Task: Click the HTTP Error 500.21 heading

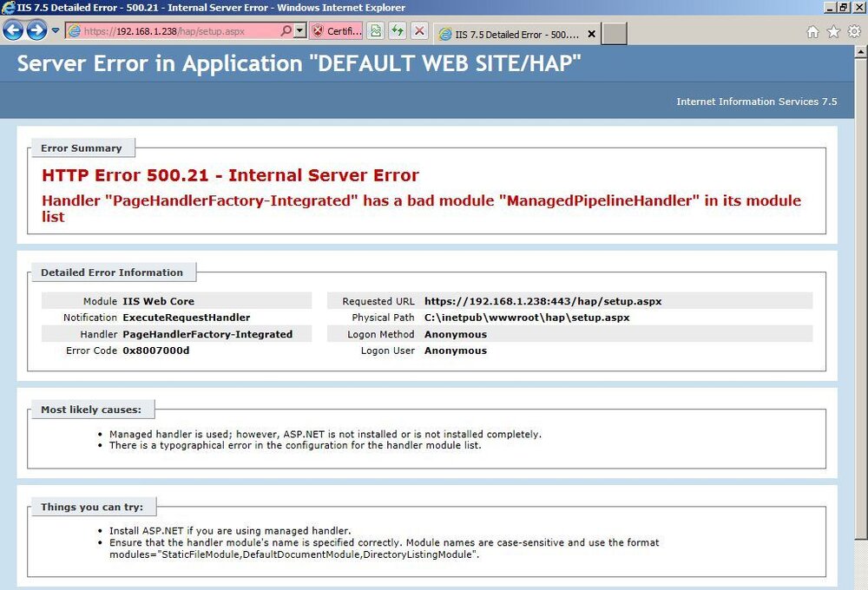Action: click(230, 175)
